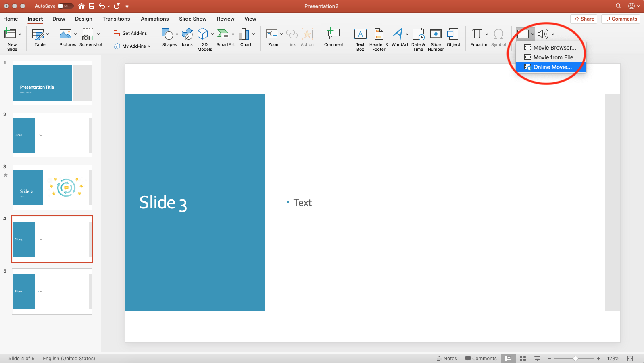Screen dimensions: 644x363
Task: Click Fit slide to window icon
Action: point(630,358)
